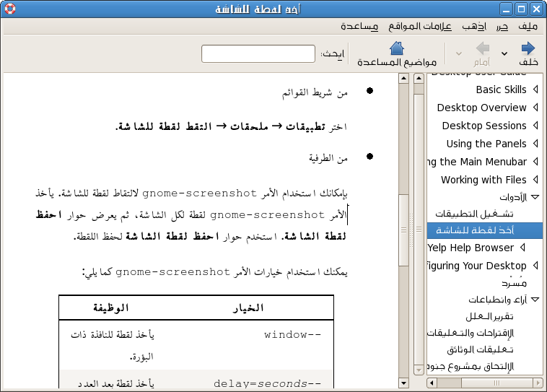Open the Back history dropdown arrow

(504, 54)
